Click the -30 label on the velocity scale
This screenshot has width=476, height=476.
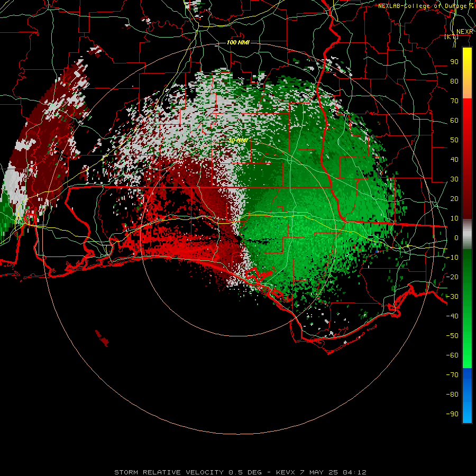452,297
